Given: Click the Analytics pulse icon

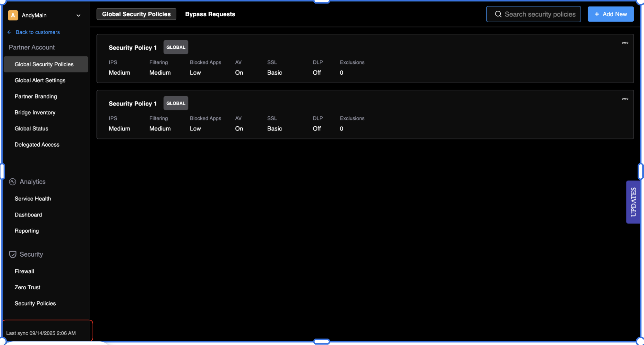Looking at the screenshot, I should point(13,182).
